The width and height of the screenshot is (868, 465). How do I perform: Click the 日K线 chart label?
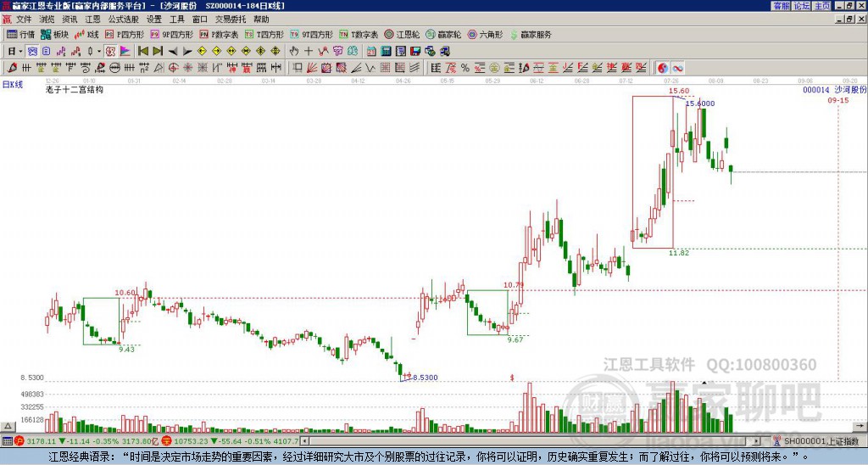pyautogui.click(x=13, y=85)
